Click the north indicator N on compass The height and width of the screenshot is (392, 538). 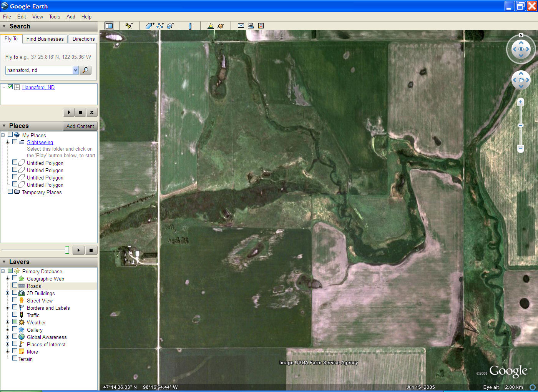click(521, 35)
